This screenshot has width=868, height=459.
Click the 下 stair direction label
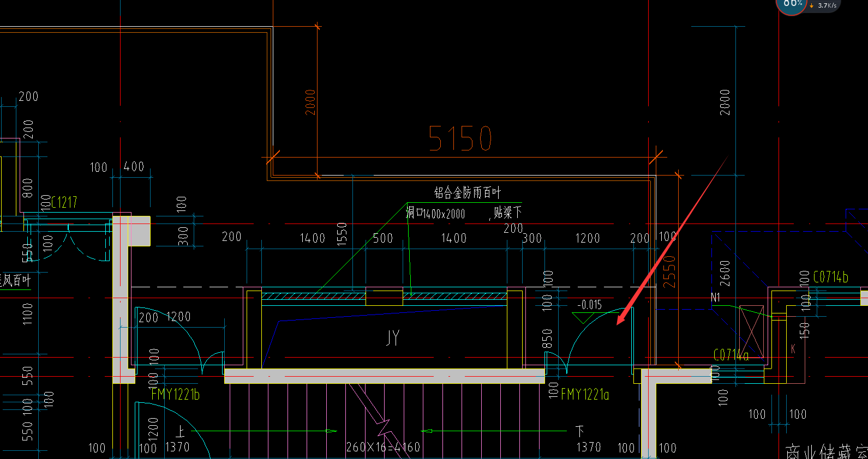tap(579, 432)
